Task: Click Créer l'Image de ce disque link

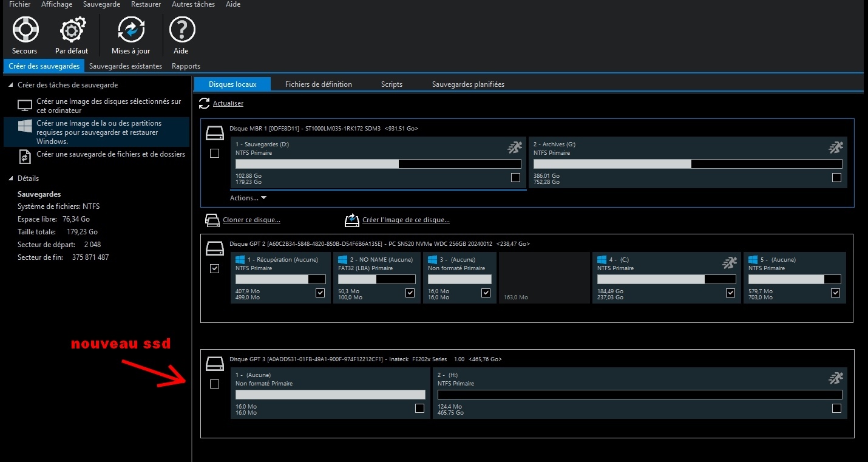Action: click(x=405, y=220)
